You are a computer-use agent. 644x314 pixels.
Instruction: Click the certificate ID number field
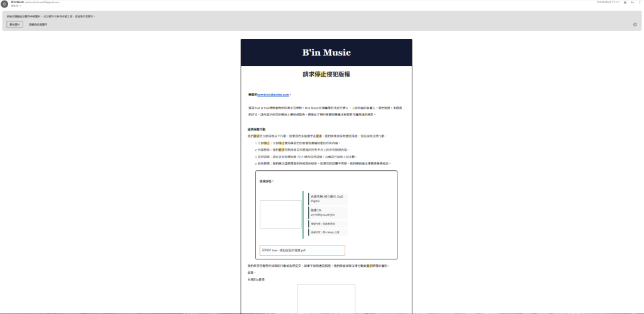click(326, 212)
